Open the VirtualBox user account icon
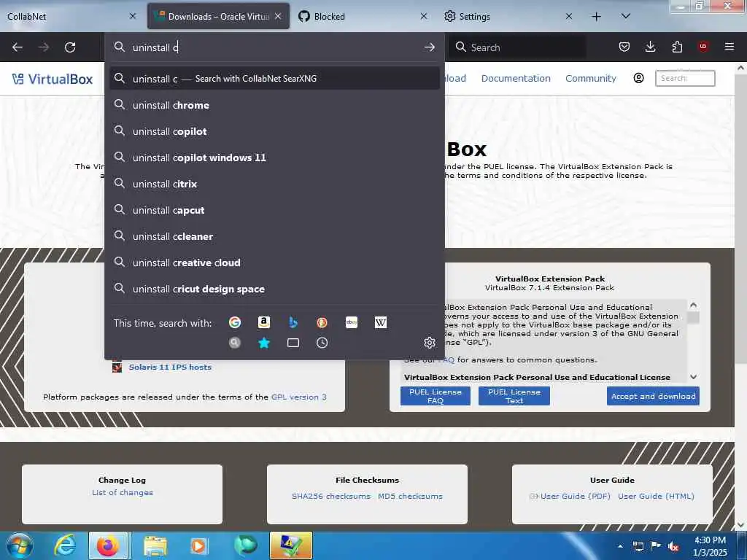Screen dimensions: 747x560 [639, 78]
